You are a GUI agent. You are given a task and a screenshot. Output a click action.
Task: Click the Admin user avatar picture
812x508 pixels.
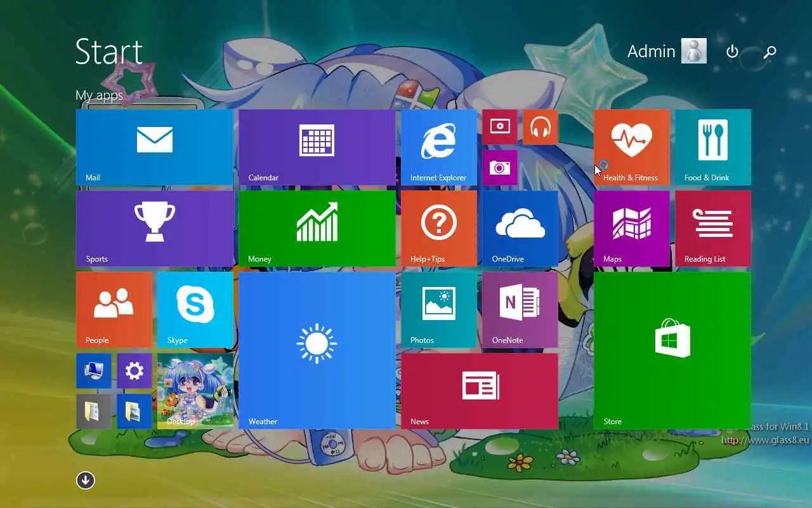(x=694, y=51)
